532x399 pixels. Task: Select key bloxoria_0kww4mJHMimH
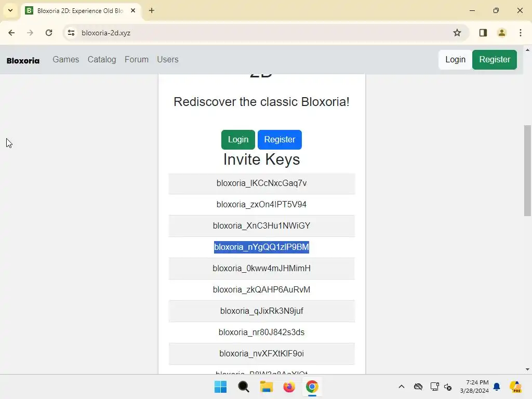tap(262, 269)
